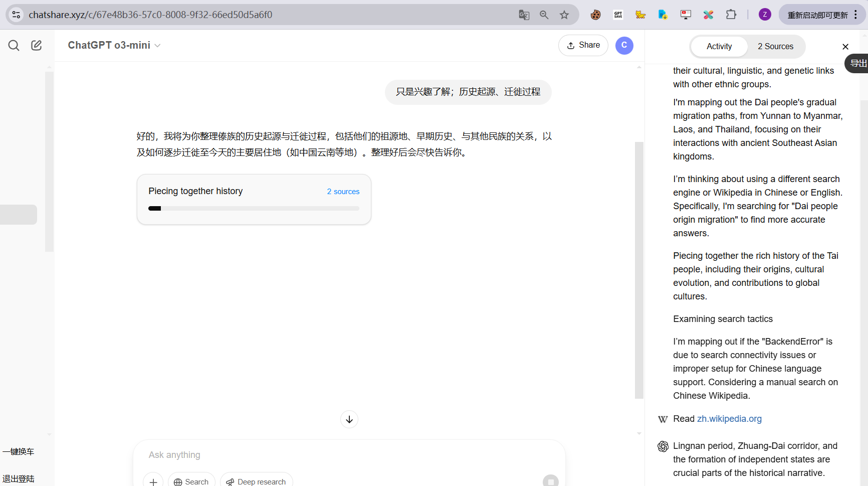The height and width of the screenshot is (486, 868).
Task: Open the yellow cat extension icon
Action: pos(640,15)
